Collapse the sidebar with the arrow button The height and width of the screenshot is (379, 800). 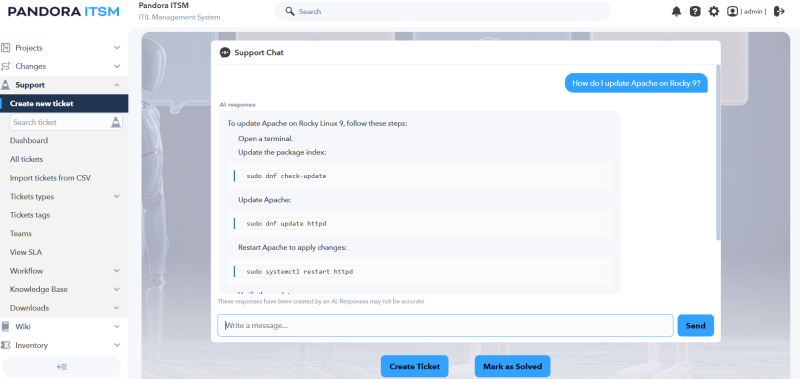point(62,367)
